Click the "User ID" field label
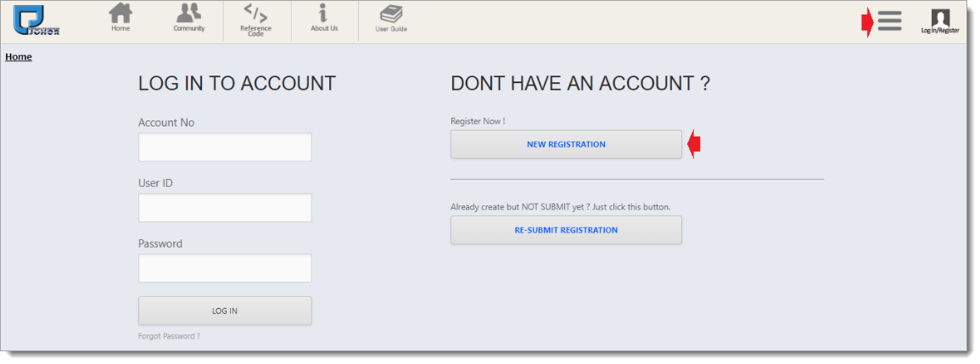This screenshot has width=980, height=364. click(155, 183)
